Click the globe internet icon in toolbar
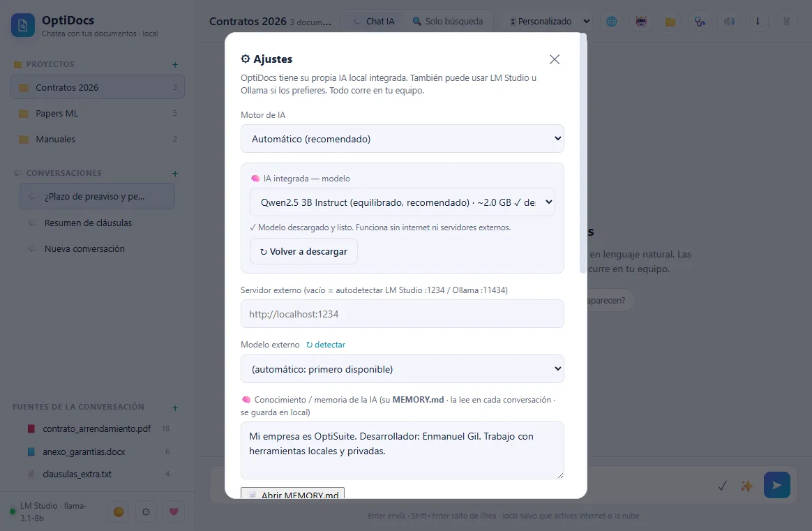Viewport: 812px width, 531px height. click(x=612, y=21)
